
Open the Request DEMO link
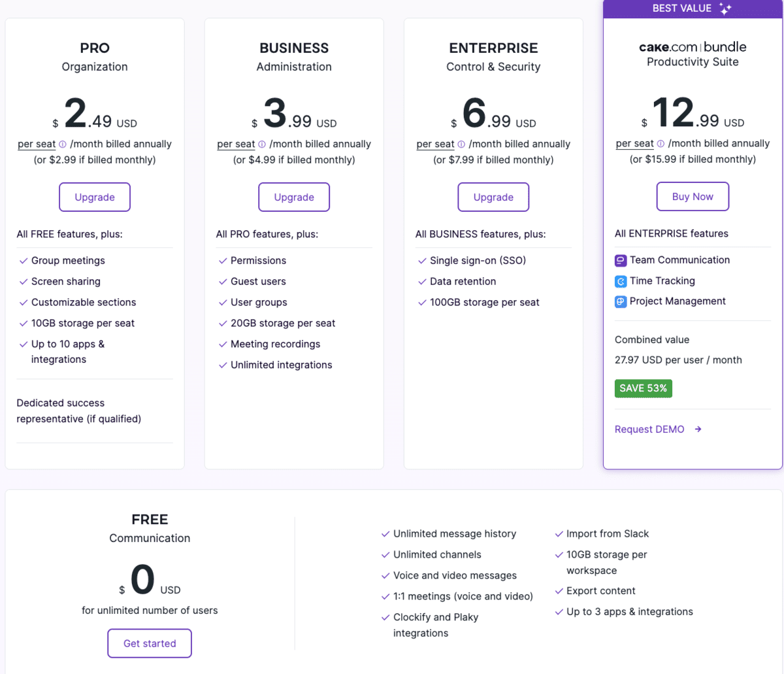649,429
